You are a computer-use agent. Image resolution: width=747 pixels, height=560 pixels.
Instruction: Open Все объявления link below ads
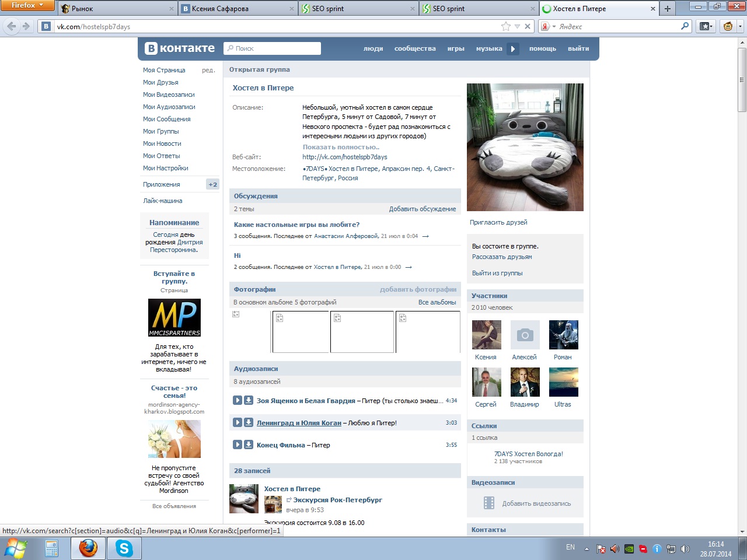[174, 506]
